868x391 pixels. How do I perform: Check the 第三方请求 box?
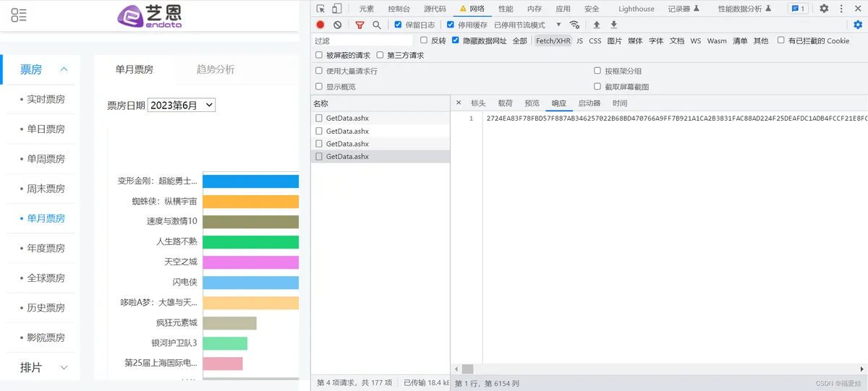click(x=380, y=55)
